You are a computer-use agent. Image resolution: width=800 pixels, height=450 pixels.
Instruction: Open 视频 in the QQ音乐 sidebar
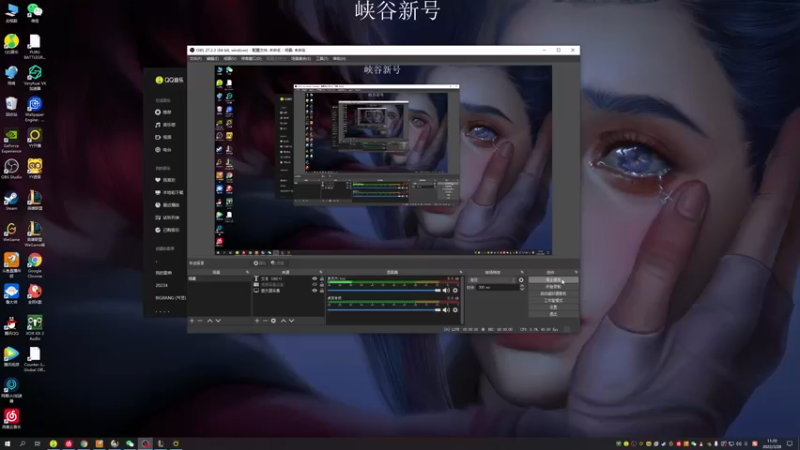164,137
